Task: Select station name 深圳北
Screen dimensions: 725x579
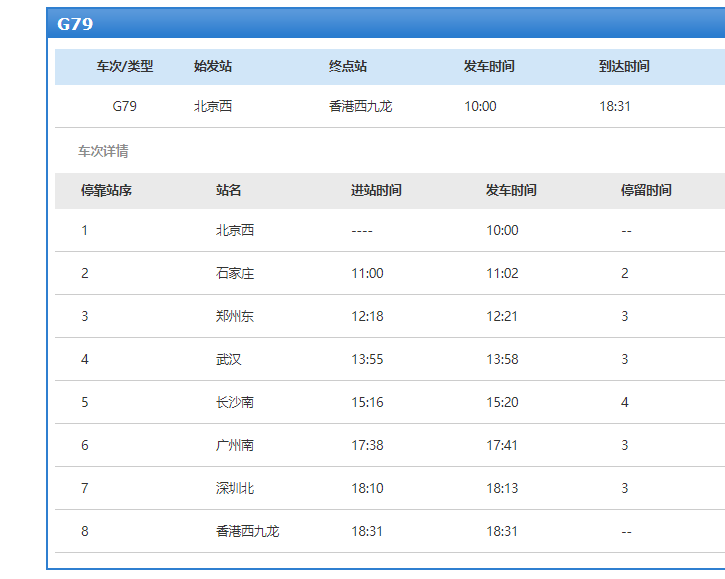Action: coord(235,488)
